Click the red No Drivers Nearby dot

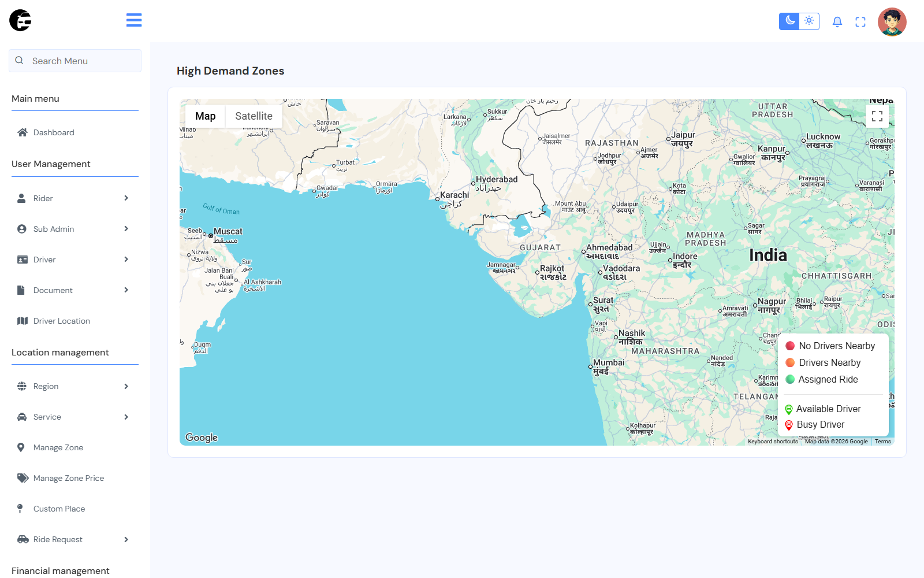[790, 346]
